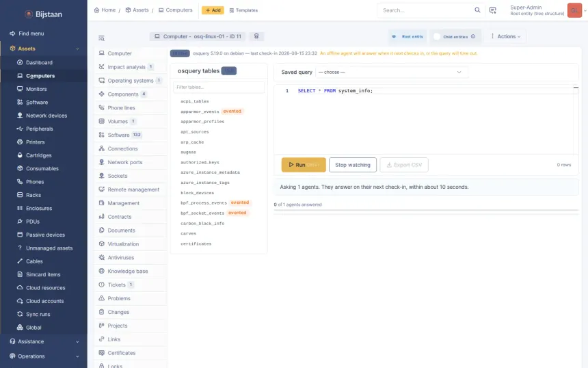Add a new computer
Screen dimensions: 588x368
tap(213, 10)
